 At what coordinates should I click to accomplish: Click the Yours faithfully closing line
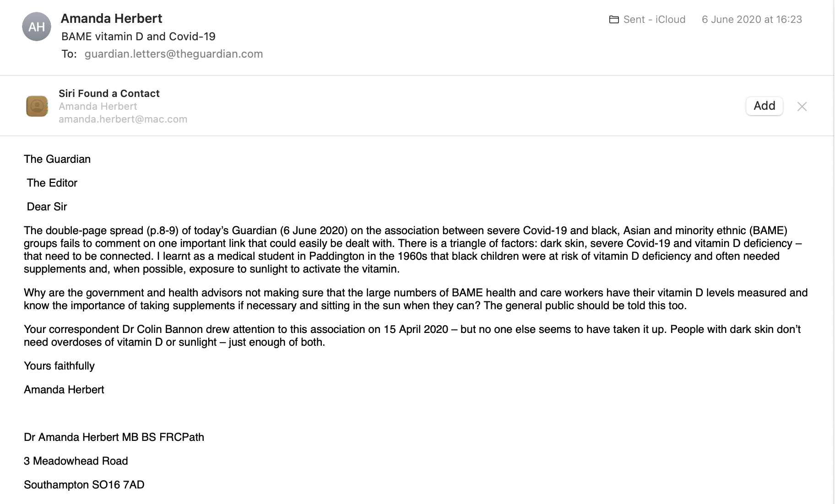59,366
